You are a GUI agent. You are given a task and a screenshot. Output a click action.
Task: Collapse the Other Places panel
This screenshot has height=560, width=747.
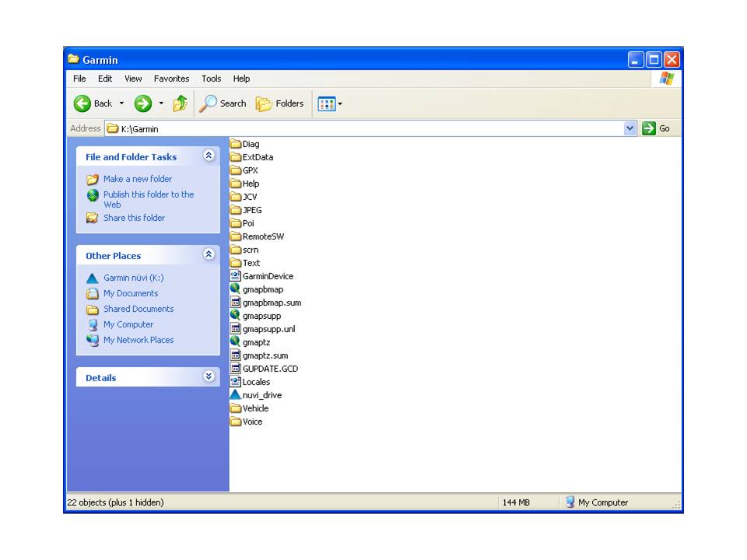(209, 254)
